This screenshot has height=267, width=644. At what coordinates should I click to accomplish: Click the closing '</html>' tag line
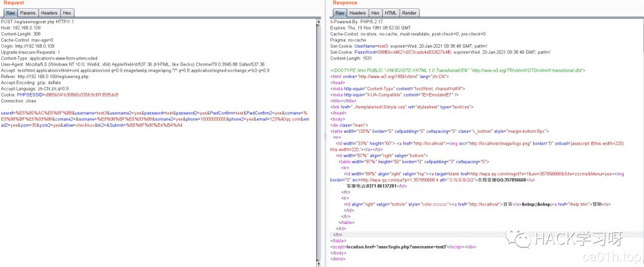(x=338, y=259)
